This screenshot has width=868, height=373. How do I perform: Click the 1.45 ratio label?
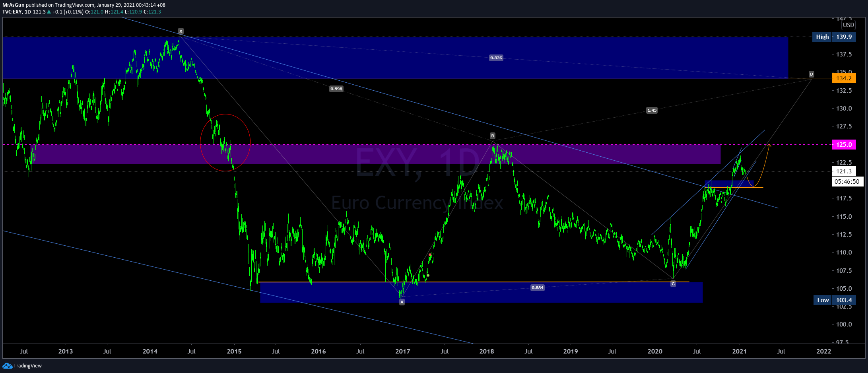click(x=652, y=110)
